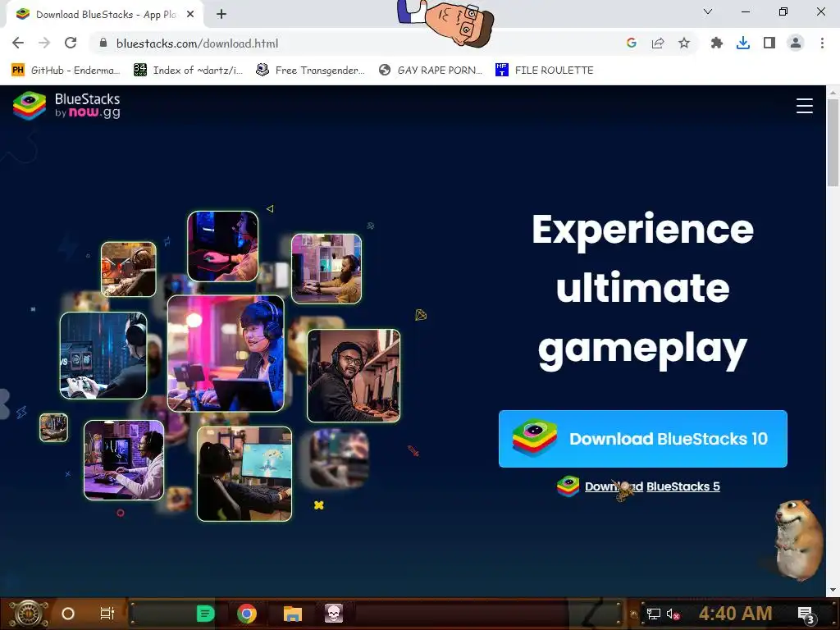Open a new browser tab
840x630 pixels.
[221, 15]
